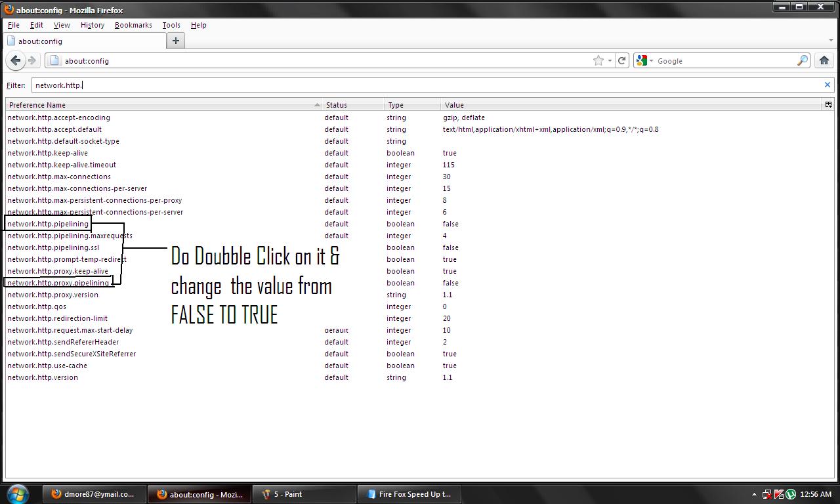Open a new tab with plus button

175,41
